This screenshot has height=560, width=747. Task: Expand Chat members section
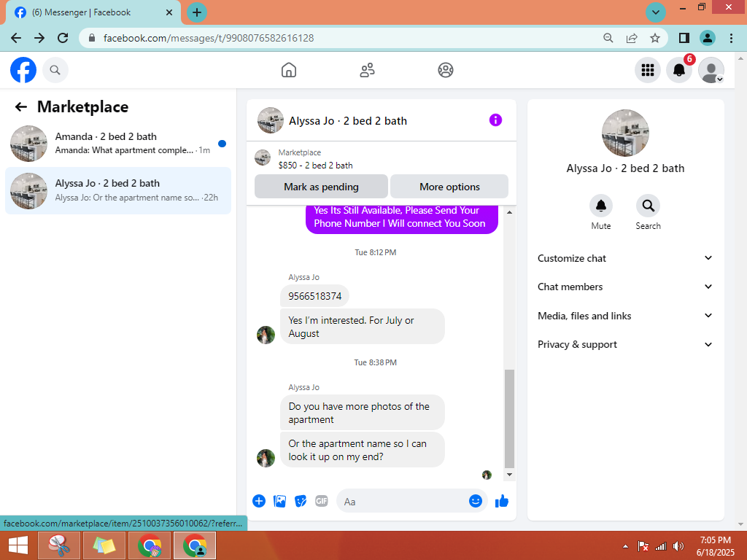(625, 287)
